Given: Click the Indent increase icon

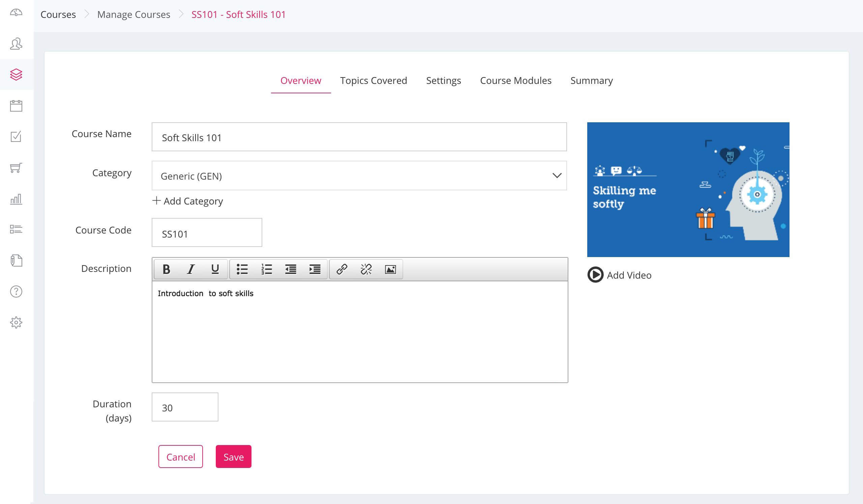Looking at the screenshot, I should click(315, 269).
